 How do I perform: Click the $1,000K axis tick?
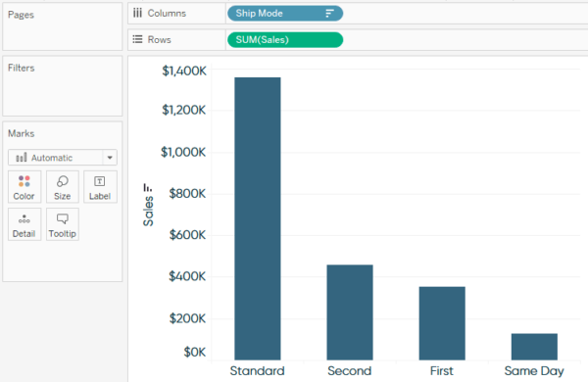click(x=183, y=152)
